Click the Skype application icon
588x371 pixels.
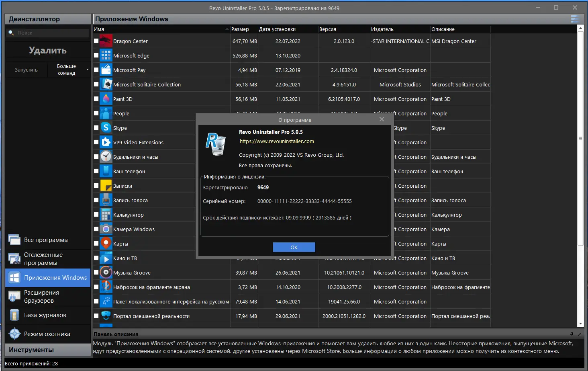click(105, 127)
